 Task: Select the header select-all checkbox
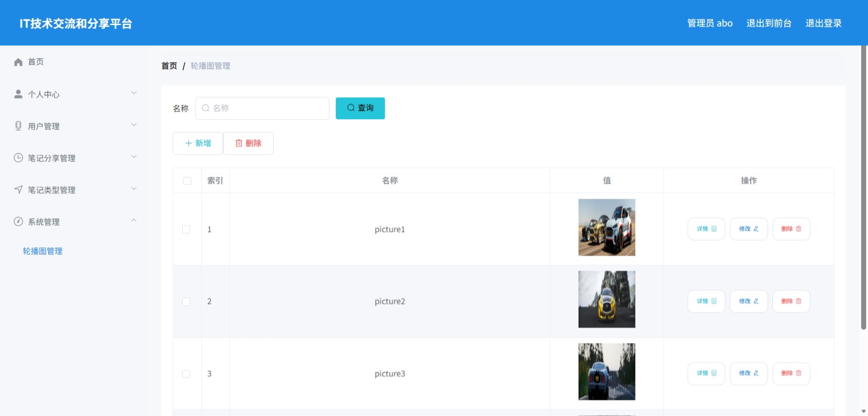coord(187,181)
